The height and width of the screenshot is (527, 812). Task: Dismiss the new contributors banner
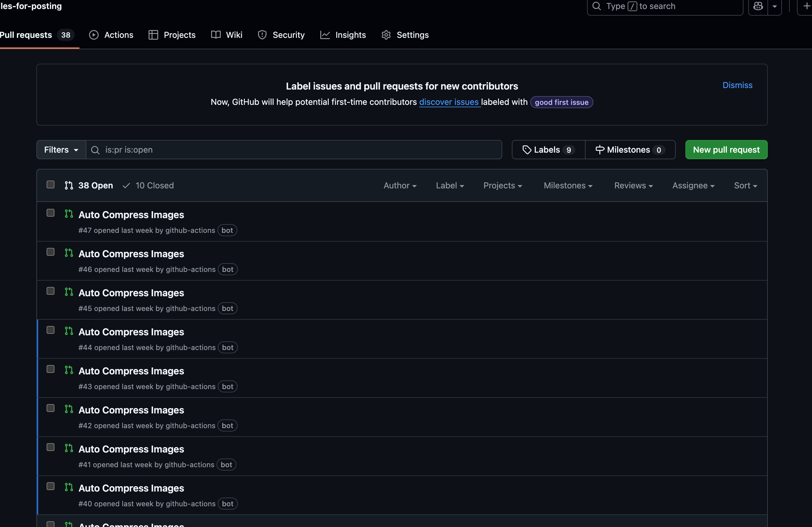pyautogui.click(x=737, y=85)
